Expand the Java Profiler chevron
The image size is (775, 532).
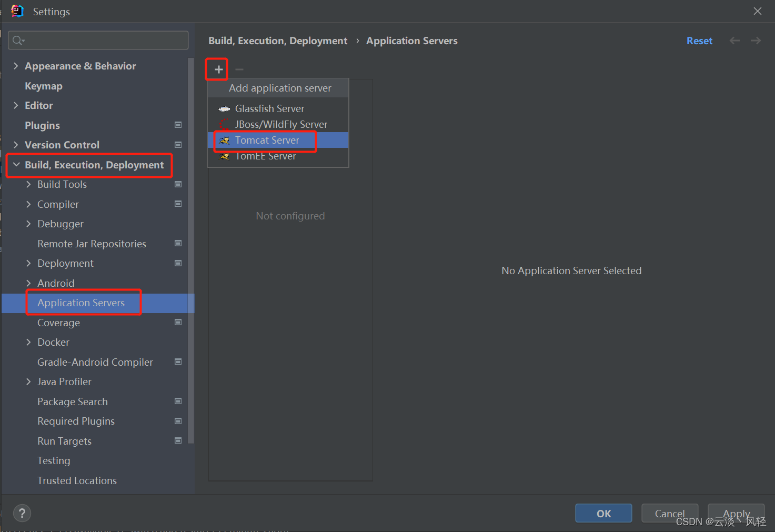[28, 382]
